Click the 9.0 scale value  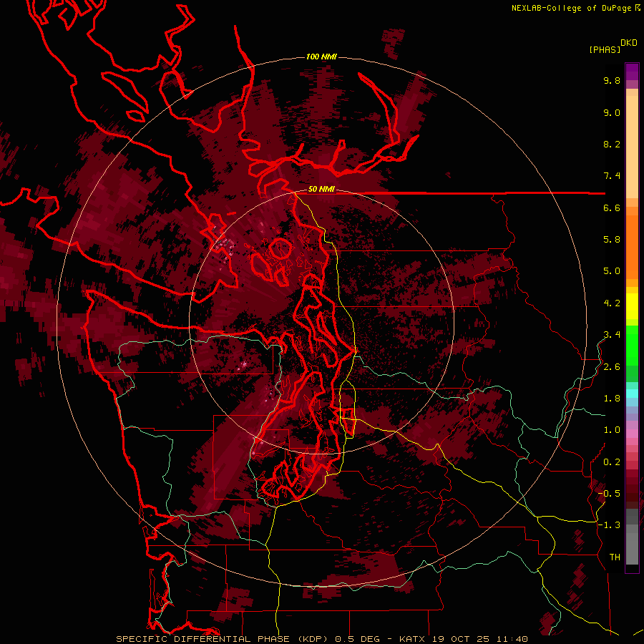pos(612,112)
